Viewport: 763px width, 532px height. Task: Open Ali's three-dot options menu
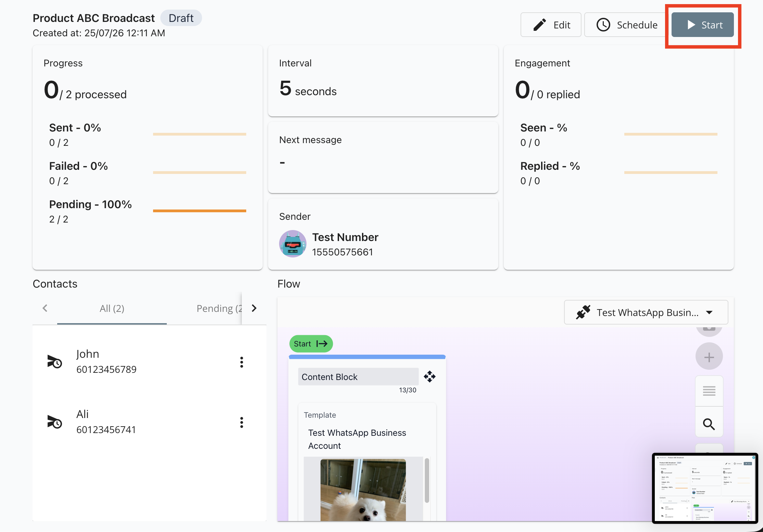[241, 422]
